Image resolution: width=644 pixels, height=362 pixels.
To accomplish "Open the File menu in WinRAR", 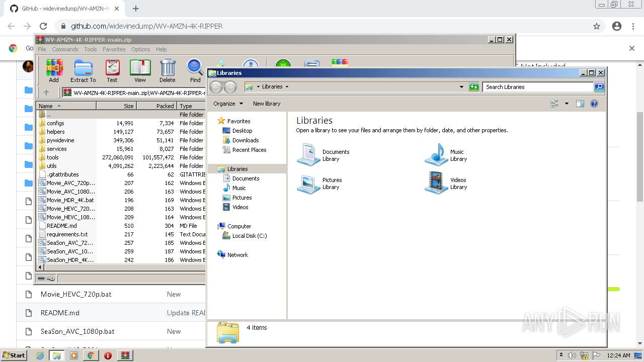I will [42, 49].
